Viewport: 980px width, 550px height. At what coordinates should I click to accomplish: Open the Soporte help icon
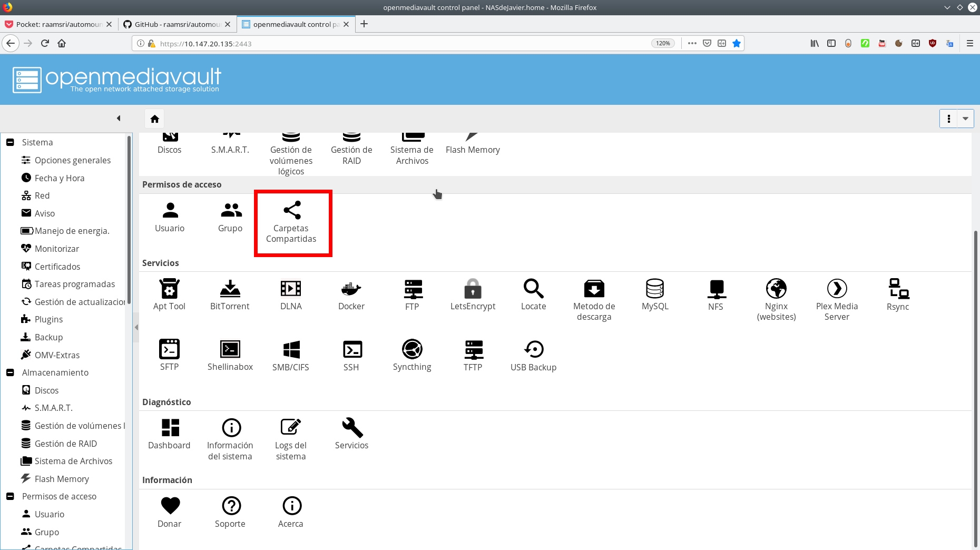click(230, 512)
